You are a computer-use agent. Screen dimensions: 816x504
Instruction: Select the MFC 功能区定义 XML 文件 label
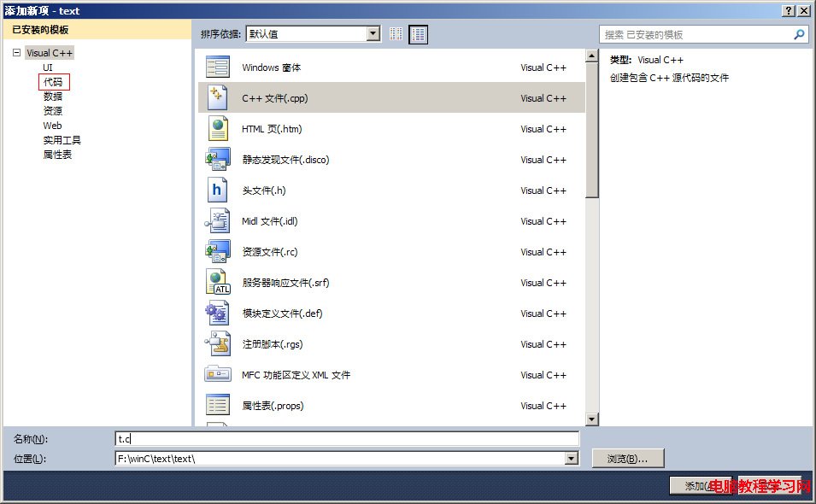tap(296, 374)
